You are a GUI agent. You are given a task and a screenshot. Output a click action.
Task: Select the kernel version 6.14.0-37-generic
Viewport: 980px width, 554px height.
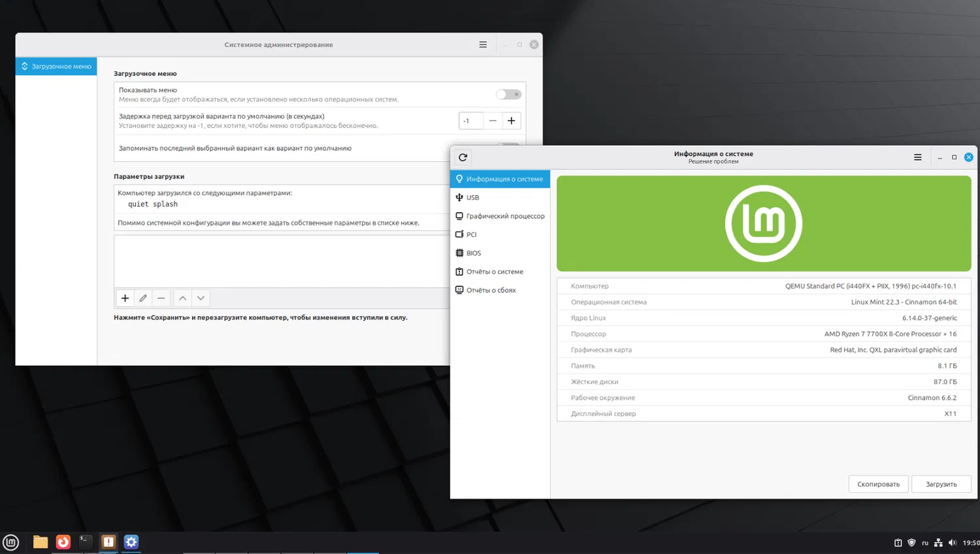pyautogui.click(x=930, y=318)
